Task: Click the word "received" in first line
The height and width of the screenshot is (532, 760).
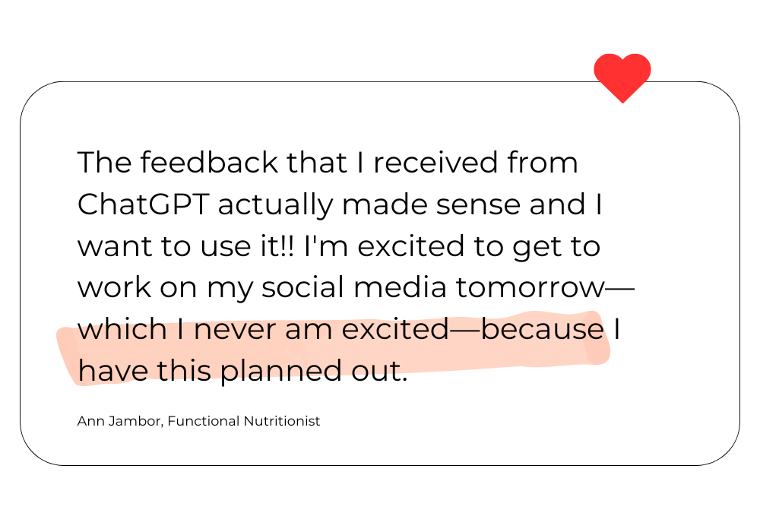Action: click(x=435, y=162)
